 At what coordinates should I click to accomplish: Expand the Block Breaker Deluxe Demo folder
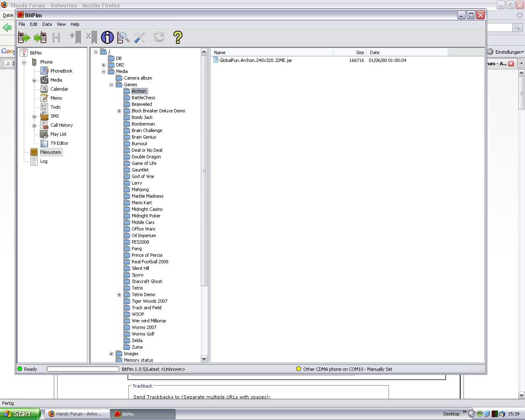(x=119, y=111)
